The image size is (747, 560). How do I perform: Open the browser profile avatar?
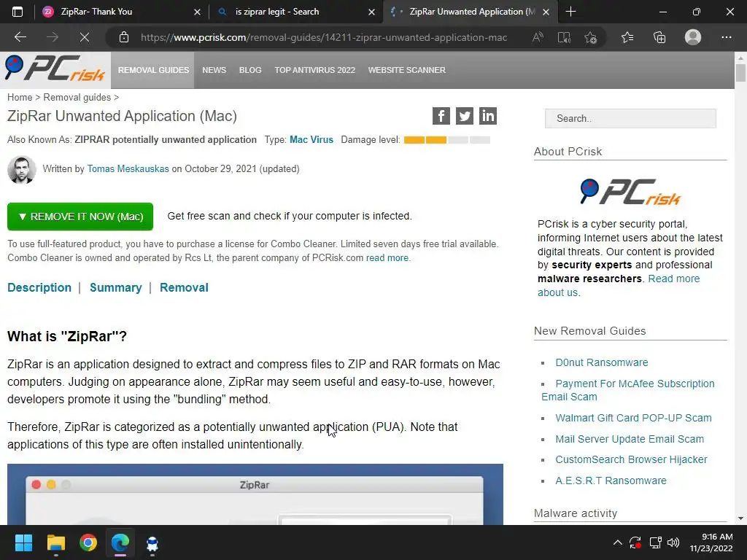(x=693, y=37)
